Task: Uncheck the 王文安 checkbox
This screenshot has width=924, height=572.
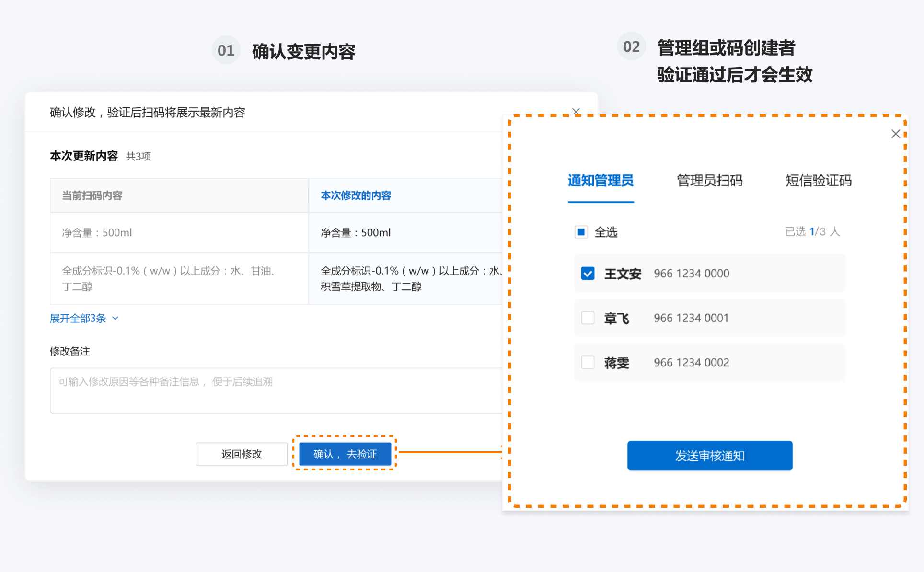Action: pos(588,274)
